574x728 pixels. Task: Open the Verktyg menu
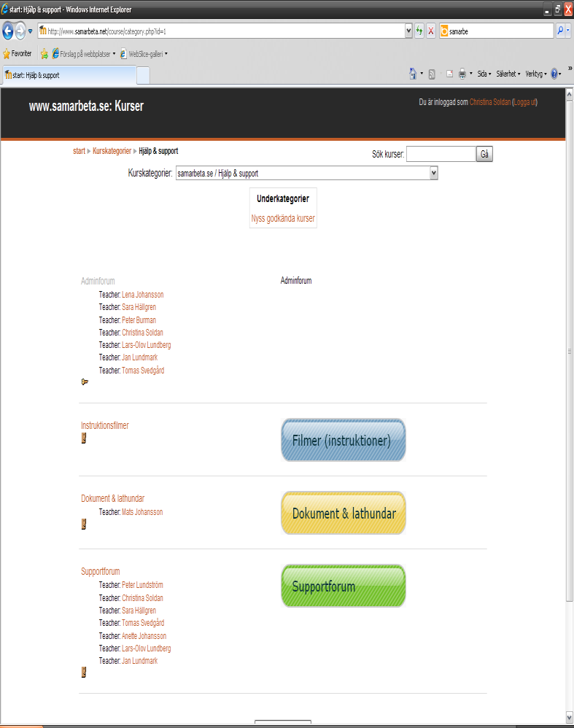[x=536, y=74]
